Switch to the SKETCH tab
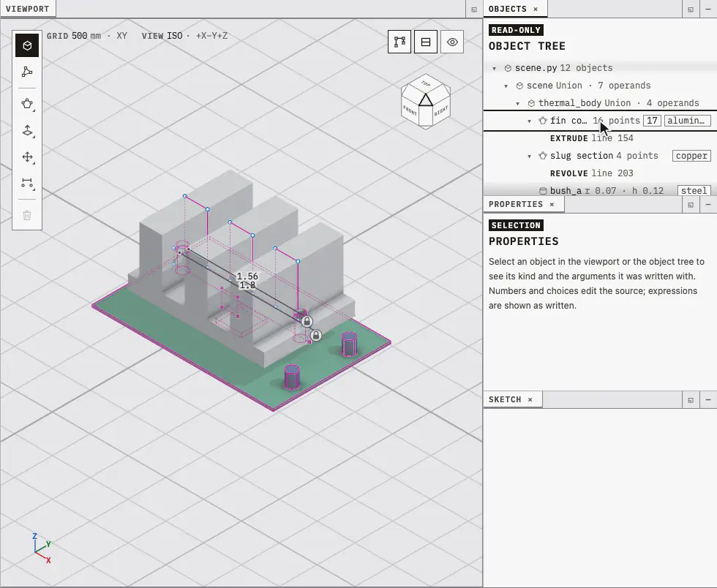717x588 pixels. [x=505, y=399]
